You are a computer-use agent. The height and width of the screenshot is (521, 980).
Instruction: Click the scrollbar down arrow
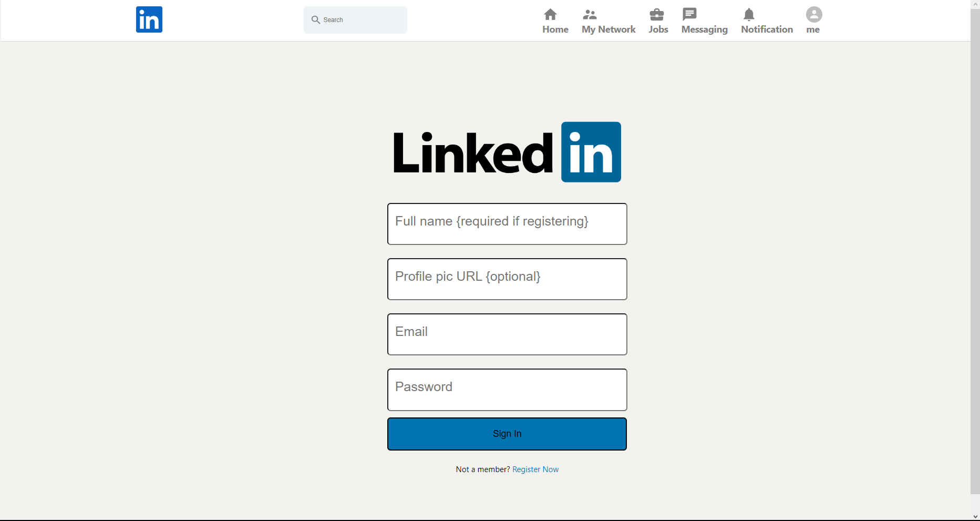976,516
